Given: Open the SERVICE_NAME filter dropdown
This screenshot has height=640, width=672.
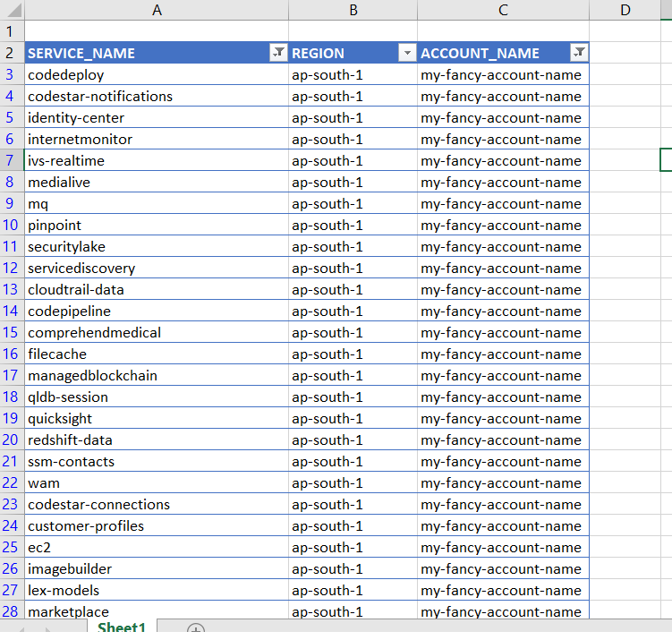Looking at the screenshot, I should [x=278, y=53].
